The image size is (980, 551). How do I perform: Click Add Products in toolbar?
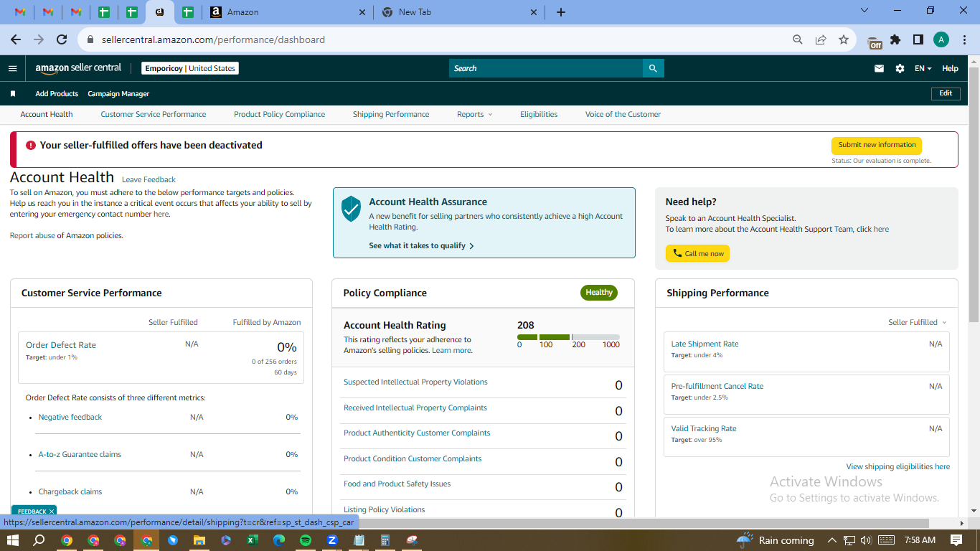[57, 93]
